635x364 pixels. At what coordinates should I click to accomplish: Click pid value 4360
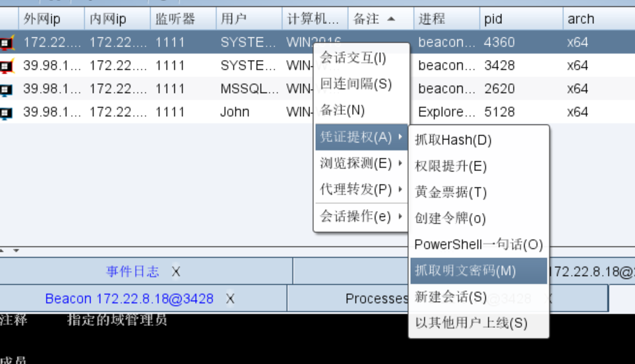point(499,43)
